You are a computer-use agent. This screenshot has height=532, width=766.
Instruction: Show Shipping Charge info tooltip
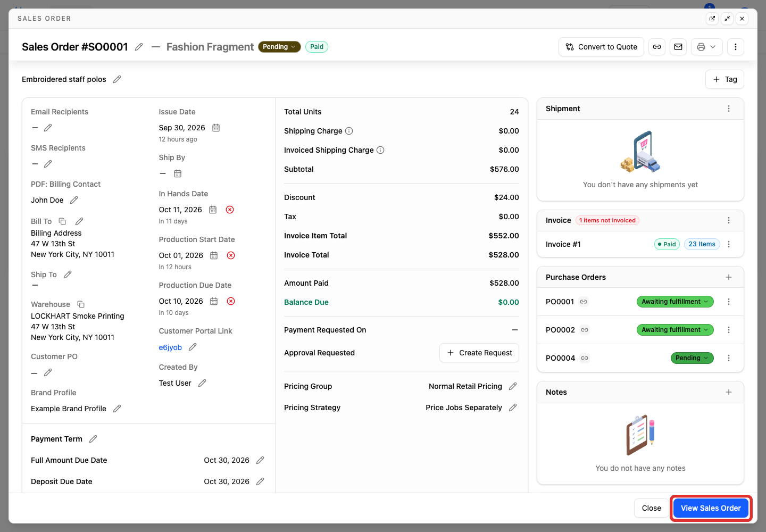(x=349, y=131)
